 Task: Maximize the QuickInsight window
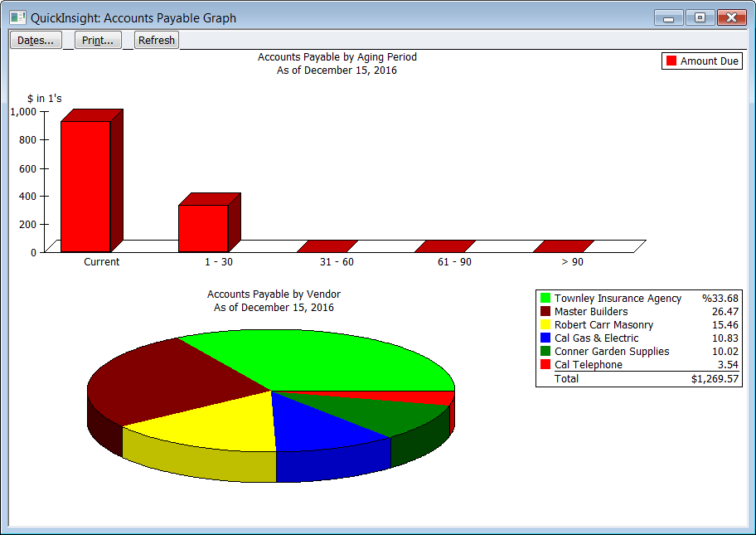pyautogui.click(x=700, y=17)
